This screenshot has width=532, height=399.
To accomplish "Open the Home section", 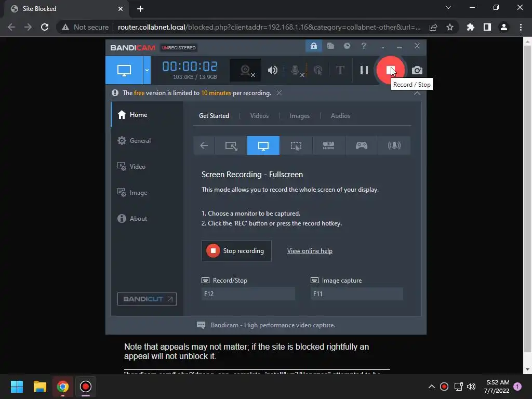I will tap(147, 115).
